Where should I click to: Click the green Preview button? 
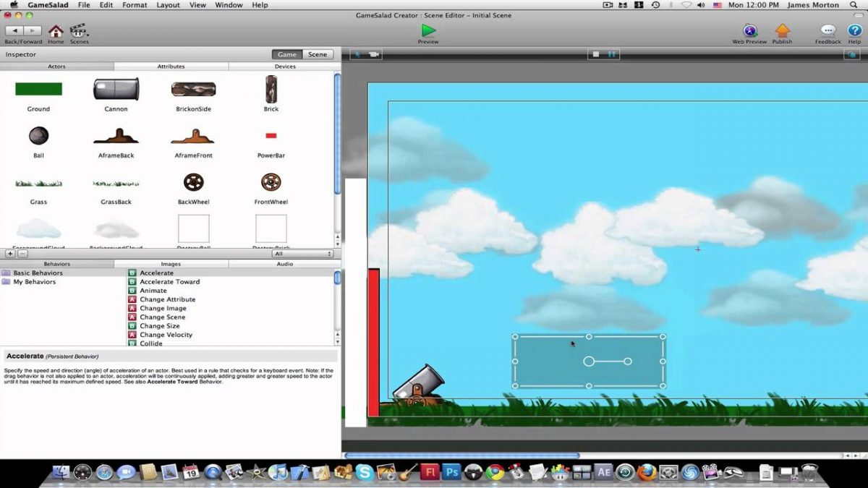(427, 30)
